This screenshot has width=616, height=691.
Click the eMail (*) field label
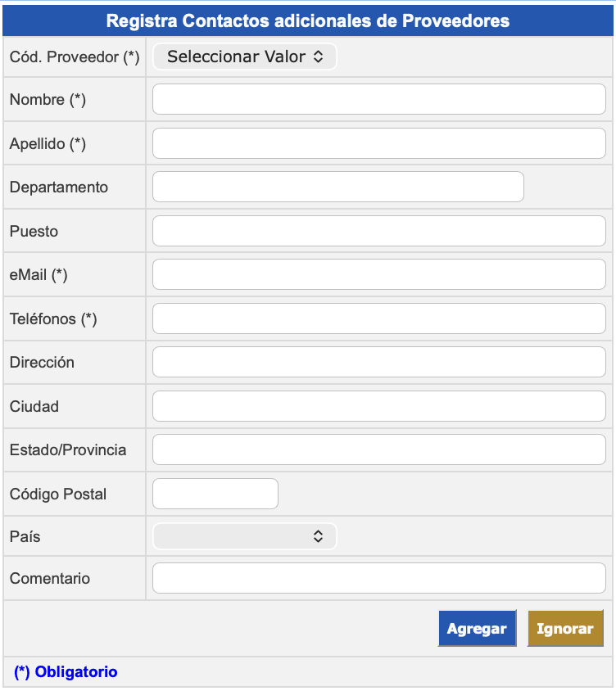(x=38, y=275)
